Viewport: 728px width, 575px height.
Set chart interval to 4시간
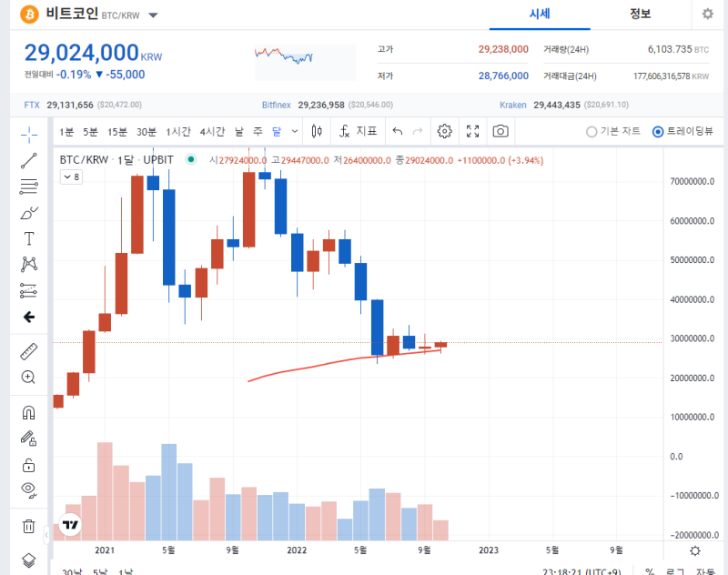(212, 132)
